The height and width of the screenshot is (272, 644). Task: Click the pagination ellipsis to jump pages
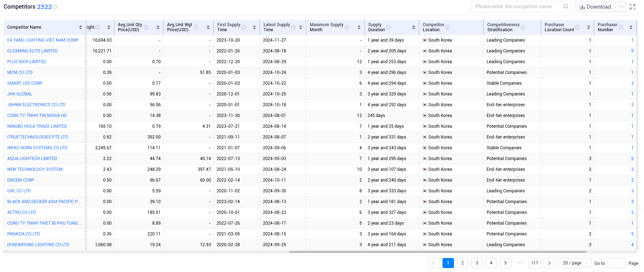tap(520, 263)
